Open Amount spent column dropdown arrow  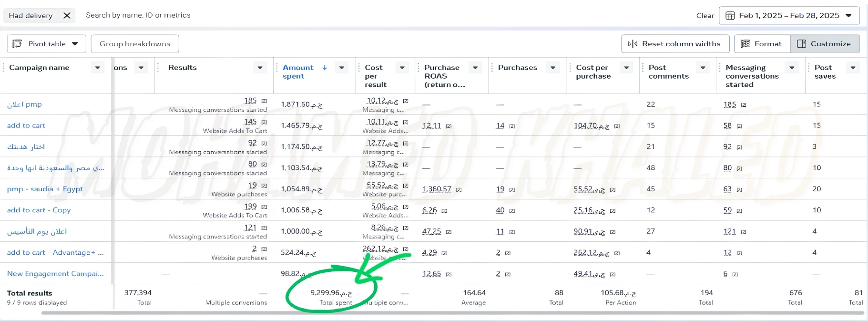pyautogui.click(x=341, y=68)
